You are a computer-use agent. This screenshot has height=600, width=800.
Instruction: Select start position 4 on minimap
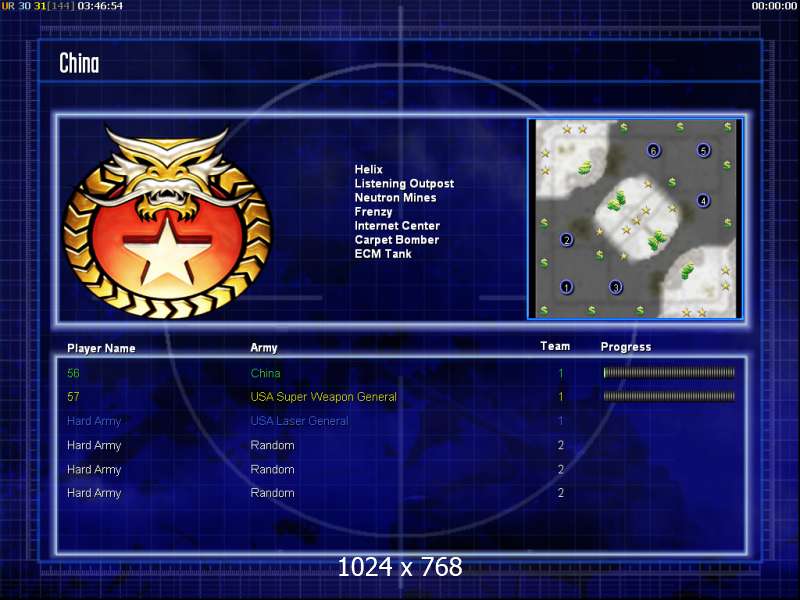pyautogui.click(x=704, y=201)
